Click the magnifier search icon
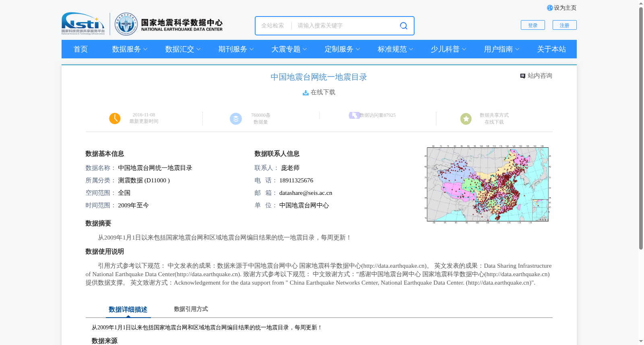Screen dimensions: 644x345 pos(403,26)
